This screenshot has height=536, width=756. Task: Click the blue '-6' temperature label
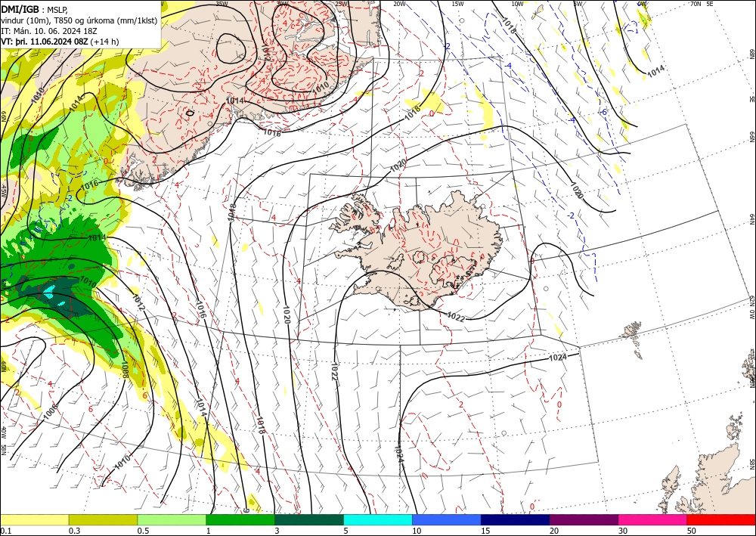pyautogui.click(x=603, y=112)
